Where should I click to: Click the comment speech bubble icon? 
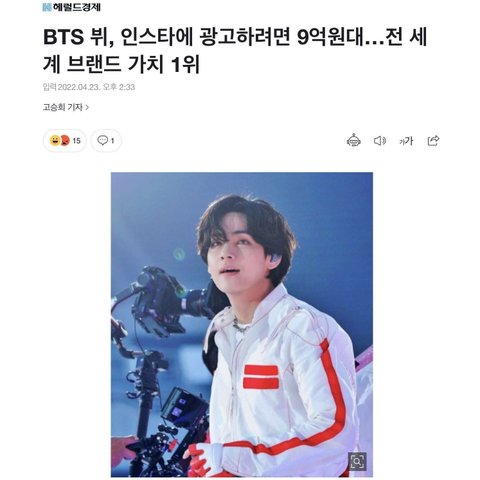[x=102, y=140]
